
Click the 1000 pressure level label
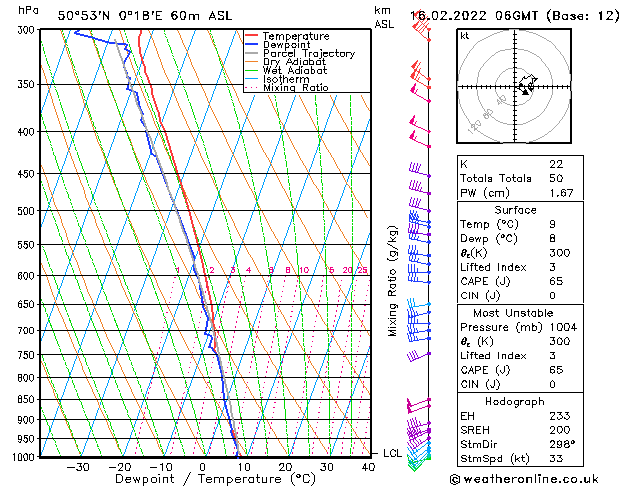24,457
